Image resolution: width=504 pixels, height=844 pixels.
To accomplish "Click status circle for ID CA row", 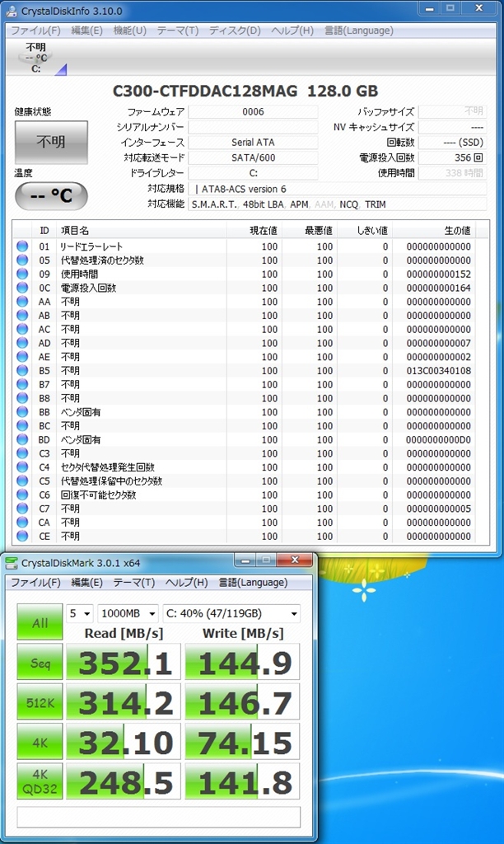I will (22, 523).
